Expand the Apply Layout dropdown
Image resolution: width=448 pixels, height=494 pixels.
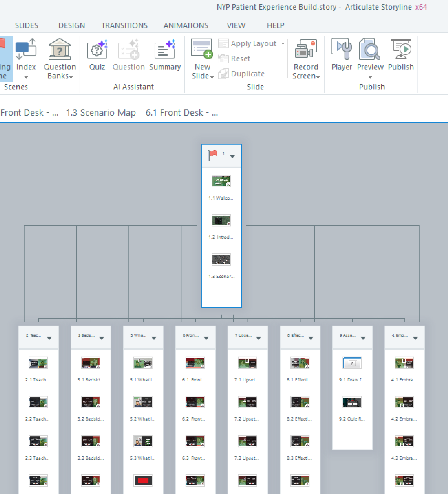[283, 44]
